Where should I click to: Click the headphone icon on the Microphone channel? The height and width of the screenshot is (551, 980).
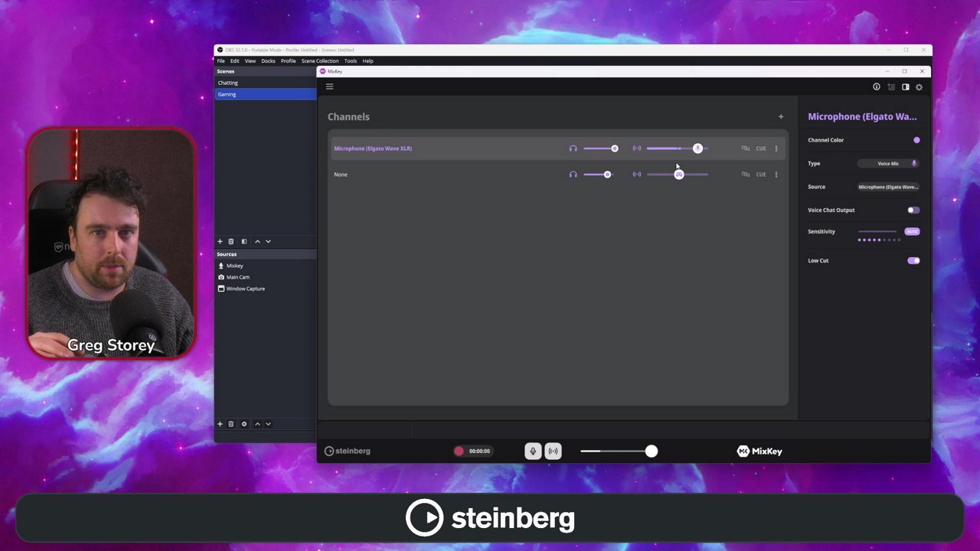point(573,148)
